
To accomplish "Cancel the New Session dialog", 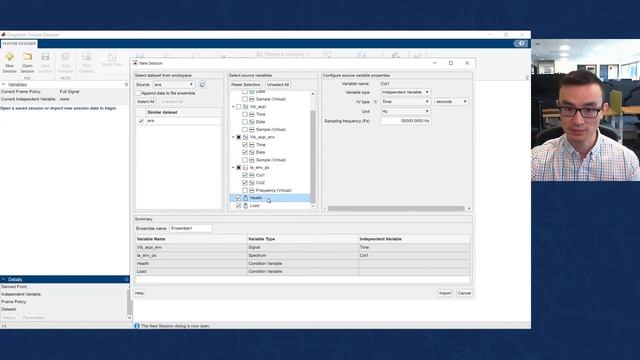I will [464, 293].
